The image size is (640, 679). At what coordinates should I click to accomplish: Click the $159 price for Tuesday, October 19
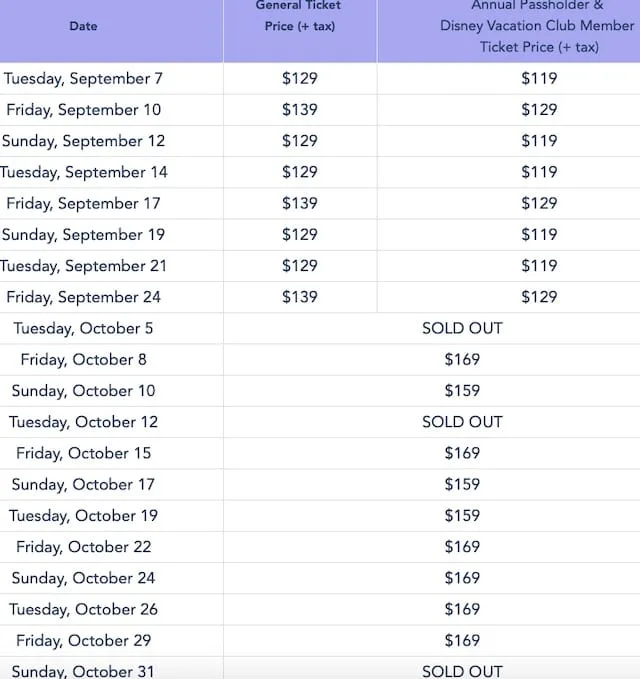462,515
